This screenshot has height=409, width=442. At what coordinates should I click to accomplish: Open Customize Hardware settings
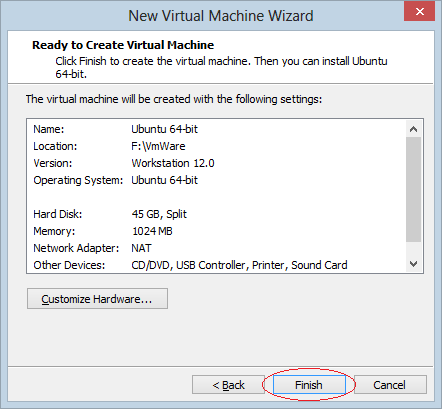tap(97, 299)
